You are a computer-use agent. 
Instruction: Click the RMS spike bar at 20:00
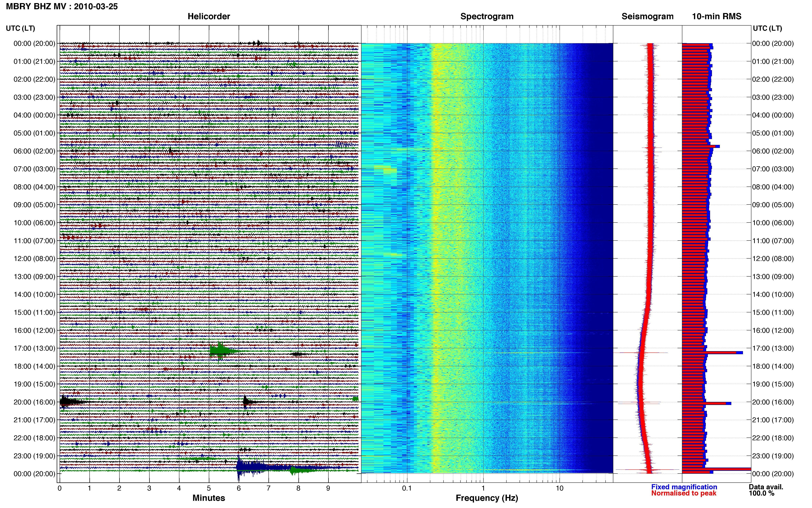click(707, 404)
